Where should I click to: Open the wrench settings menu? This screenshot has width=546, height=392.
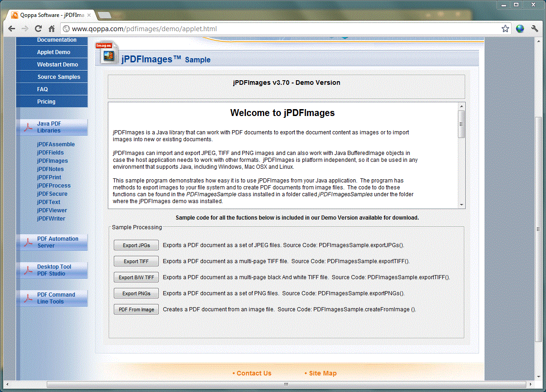tap(535, 28)
